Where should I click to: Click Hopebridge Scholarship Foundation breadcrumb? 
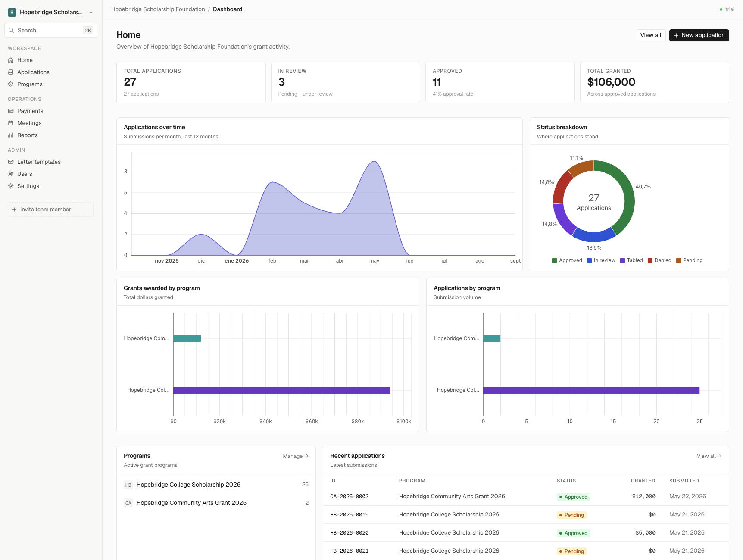click(158, 9)
